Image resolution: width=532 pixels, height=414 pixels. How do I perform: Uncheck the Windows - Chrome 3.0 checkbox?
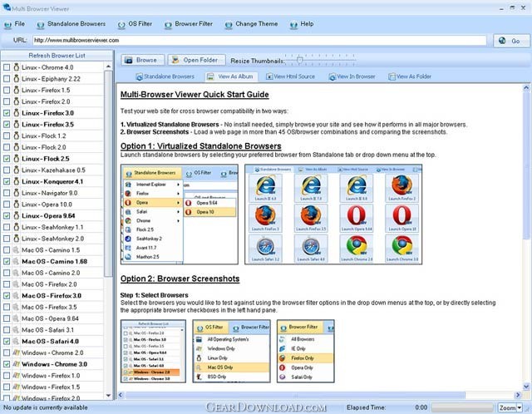pyautogui.click(x=7, y=364)
